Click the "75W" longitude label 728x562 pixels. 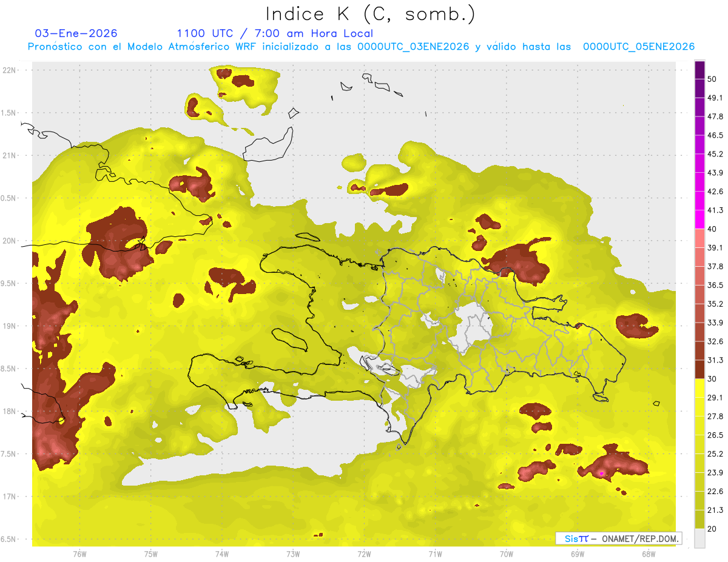click(x=151, y=554)
